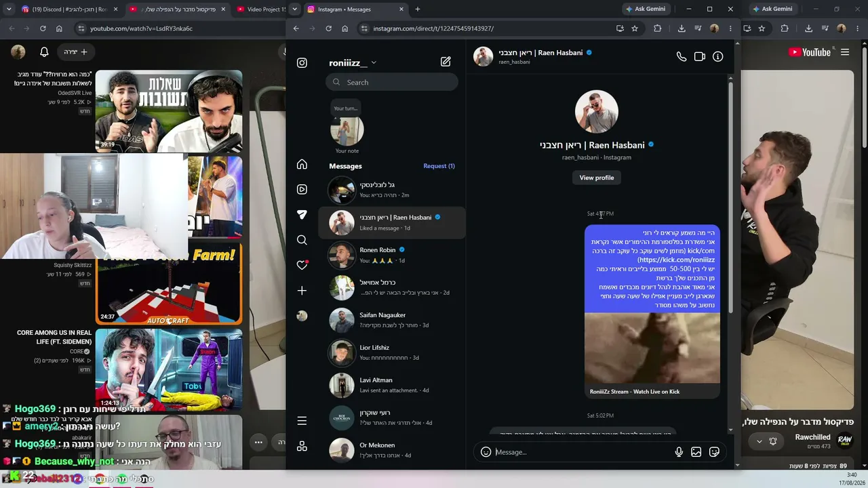Open the profile icon in the Instagram sidebar
This screenshot has width=868, height=488.
[x=302, y=316]
